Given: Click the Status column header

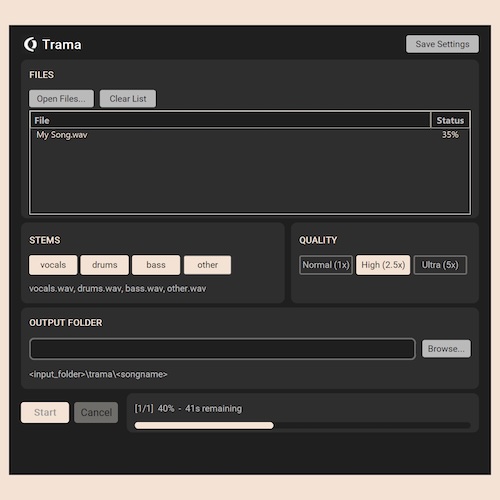Looking at the screenshot, I should (x=450, y=120).
